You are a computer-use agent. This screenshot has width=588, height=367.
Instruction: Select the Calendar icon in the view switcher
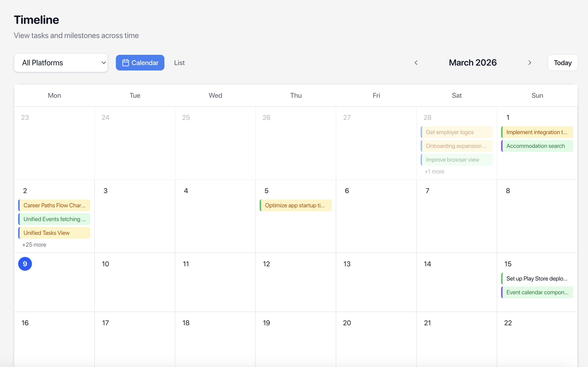point(126,63)
